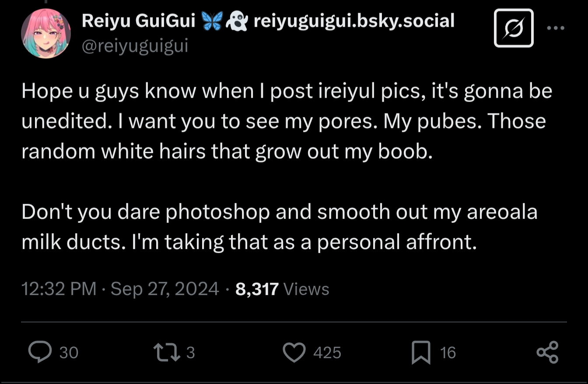The height and width of the screenshot is (384, 588).
Task: Open the three-dot more options menu
Action: tap(556, 28)
